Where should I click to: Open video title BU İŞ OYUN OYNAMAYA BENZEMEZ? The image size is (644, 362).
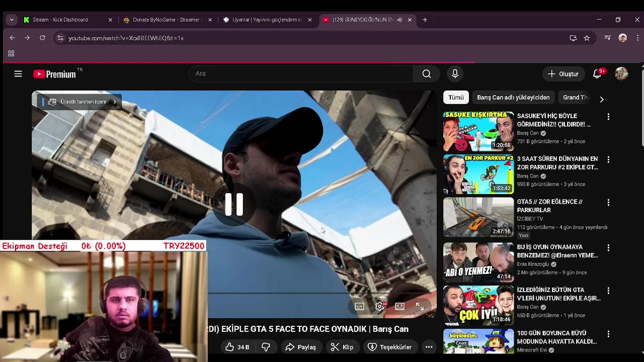557,251
